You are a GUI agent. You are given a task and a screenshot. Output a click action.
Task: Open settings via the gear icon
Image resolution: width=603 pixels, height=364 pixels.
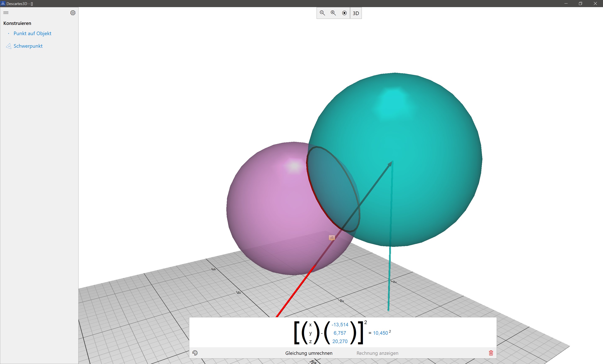(73, 13)
